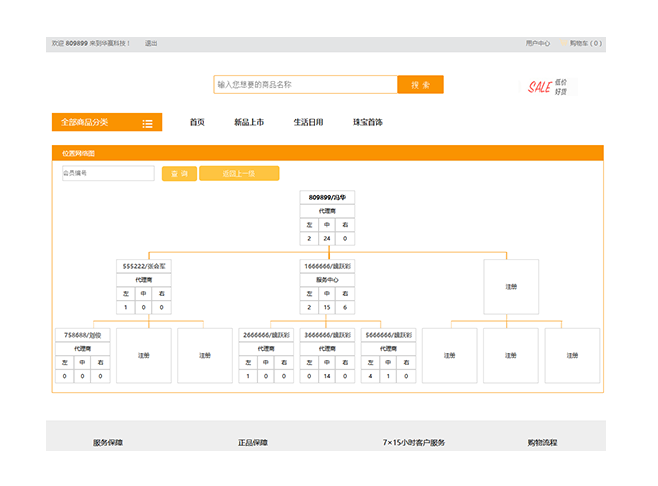Click the 注册 box beside node 1666666

(511, 287)
